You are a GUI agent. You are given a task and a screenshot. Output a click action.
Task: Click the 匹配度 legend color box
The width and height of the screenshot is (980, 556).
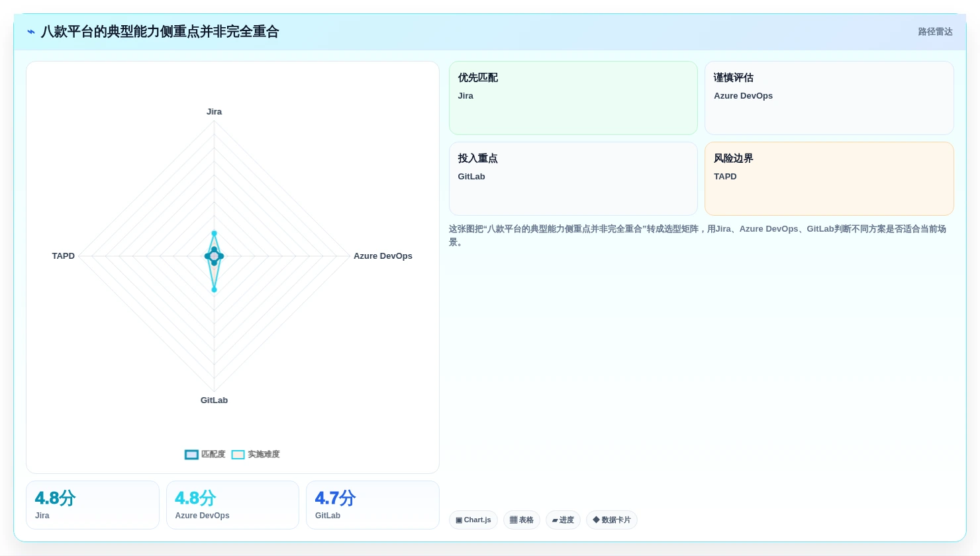[x=191, y=455]
